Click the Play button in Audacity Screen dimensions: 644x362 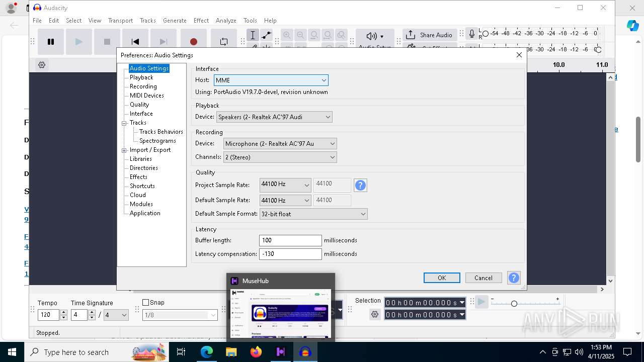coord(78,42)
